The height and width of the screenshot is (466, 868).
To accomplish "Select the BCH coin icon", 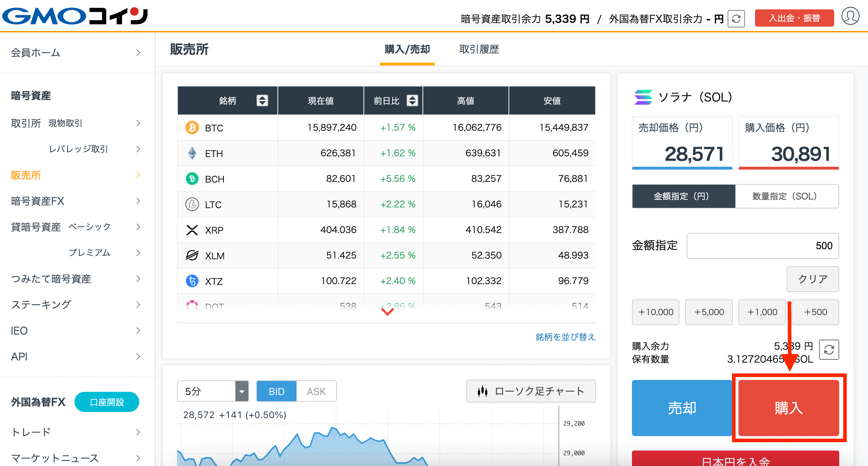I will click(x=192, y=179).
